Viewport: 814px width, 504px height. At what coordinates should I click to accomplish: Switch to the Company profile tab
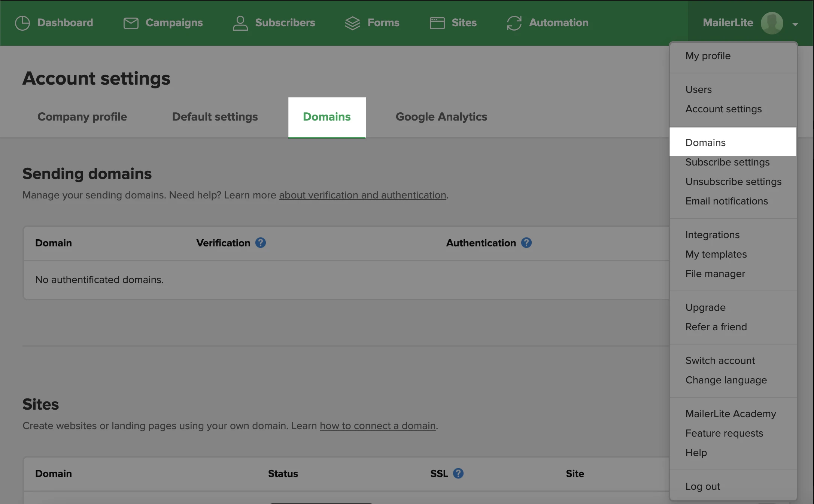tap(82, 117)
